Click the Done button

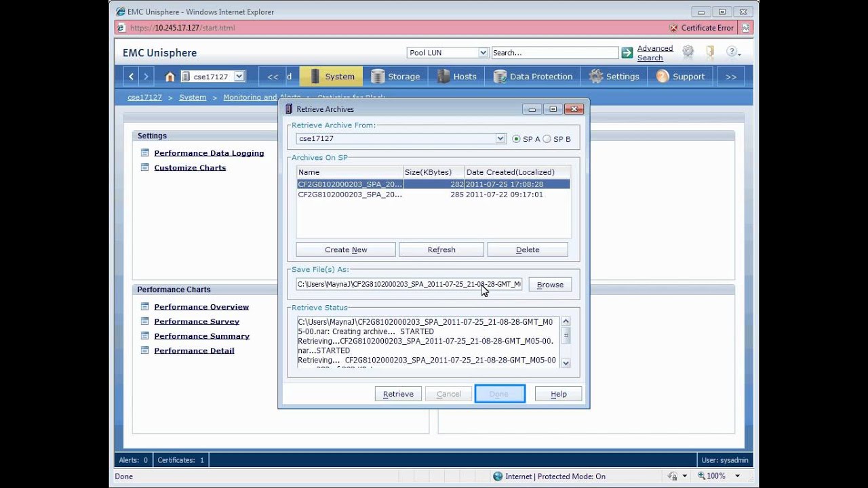tap(500, 394)
